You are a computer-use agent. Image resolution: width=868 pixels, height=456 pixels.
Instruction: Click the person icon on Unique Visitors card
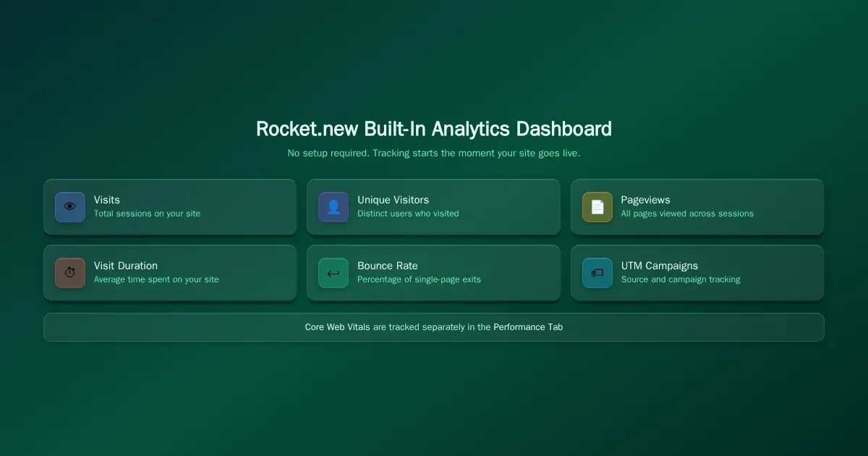tap(333, 207)
